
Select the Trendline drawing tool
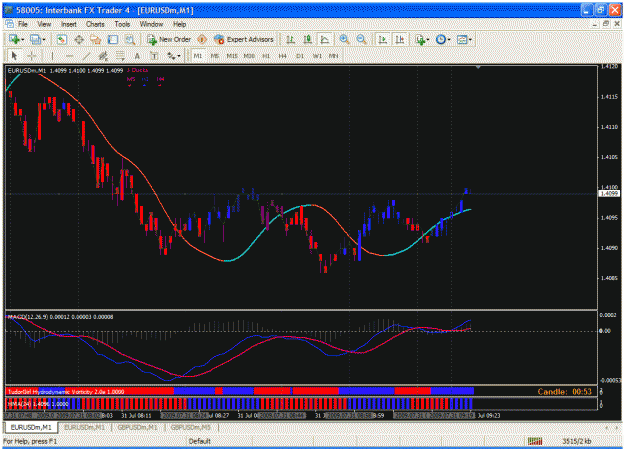86,56
